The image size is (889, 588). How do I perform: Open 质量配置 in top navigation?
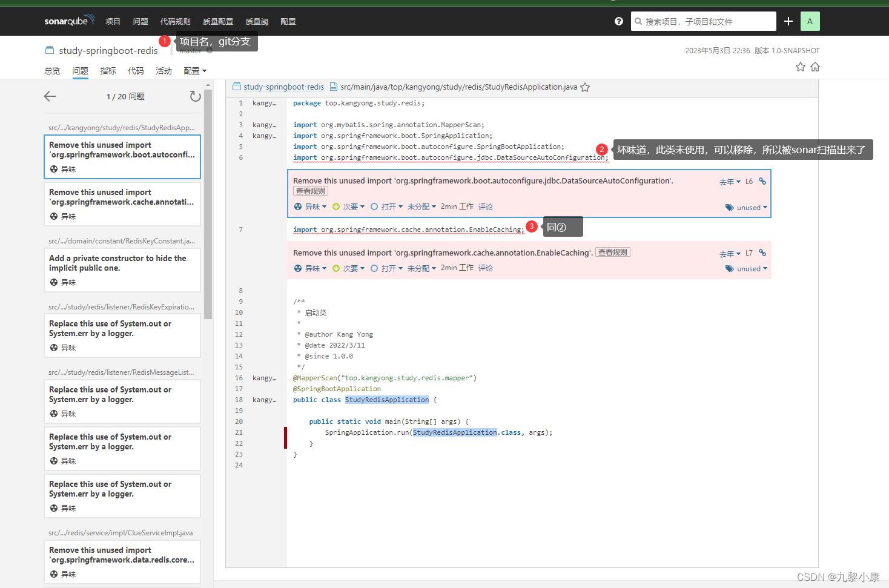[x=218, y=21]
